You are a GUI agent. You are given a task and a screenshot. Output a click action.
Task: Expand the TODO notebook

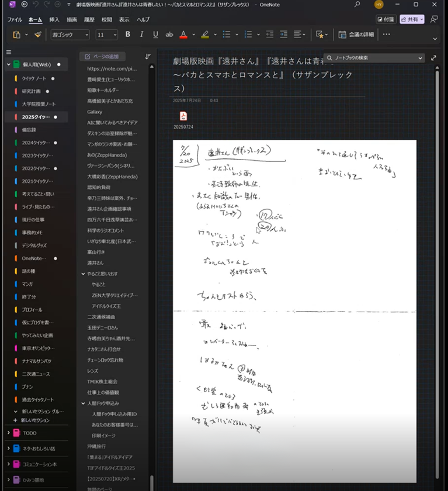tap(8, 432)
